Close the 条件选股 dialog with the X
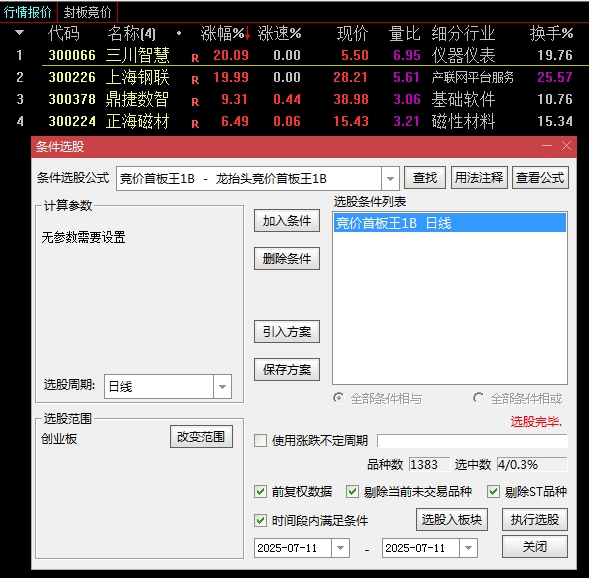Screen dimensions: 589x578 pyautogui.click(x=566, y=146)
